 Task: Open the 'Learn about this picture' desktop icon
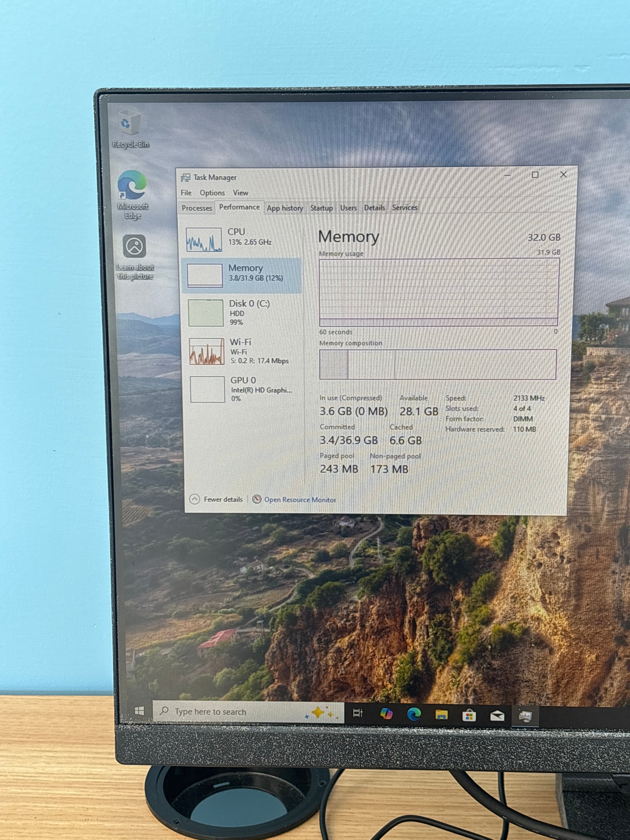(x=134, y=257)
